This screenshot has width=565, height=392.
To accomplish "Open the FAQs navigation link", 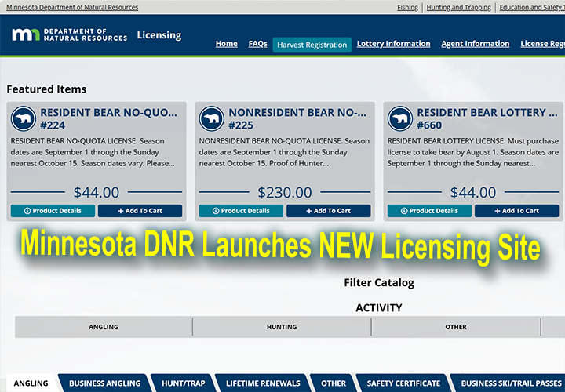I will [257, 44].
